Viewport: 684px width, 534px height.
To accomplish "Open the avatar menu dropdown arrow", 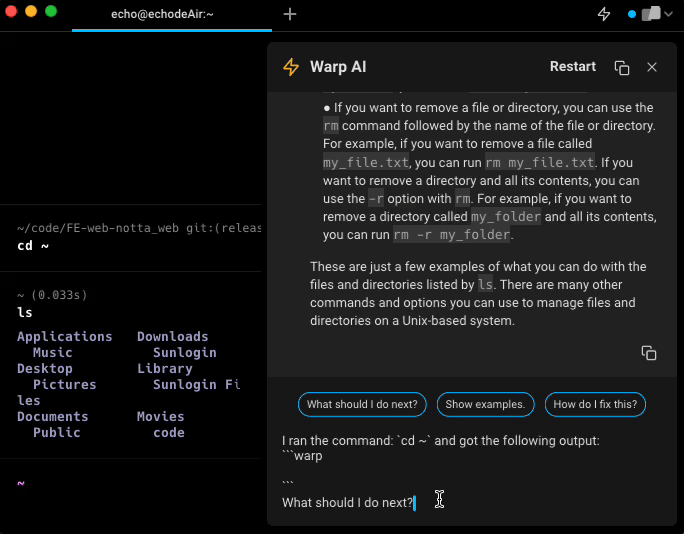I will point(668,14).
